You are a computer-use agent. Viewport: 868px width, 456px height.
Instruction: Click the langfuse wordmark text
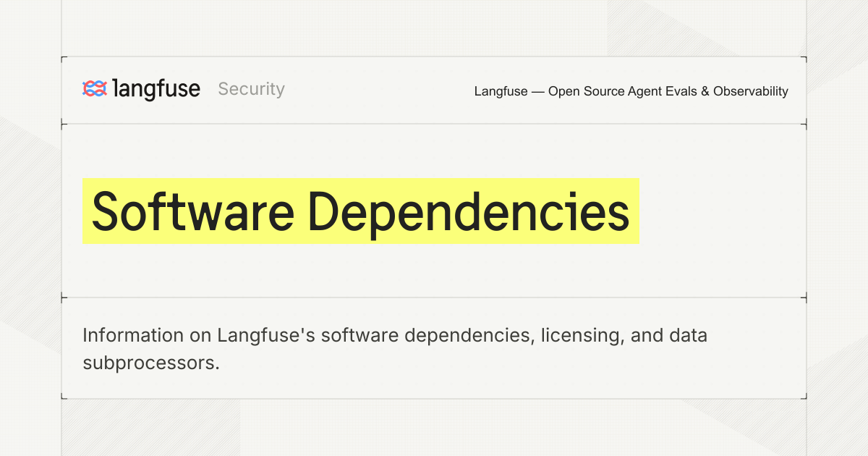[x=157, y=89]
